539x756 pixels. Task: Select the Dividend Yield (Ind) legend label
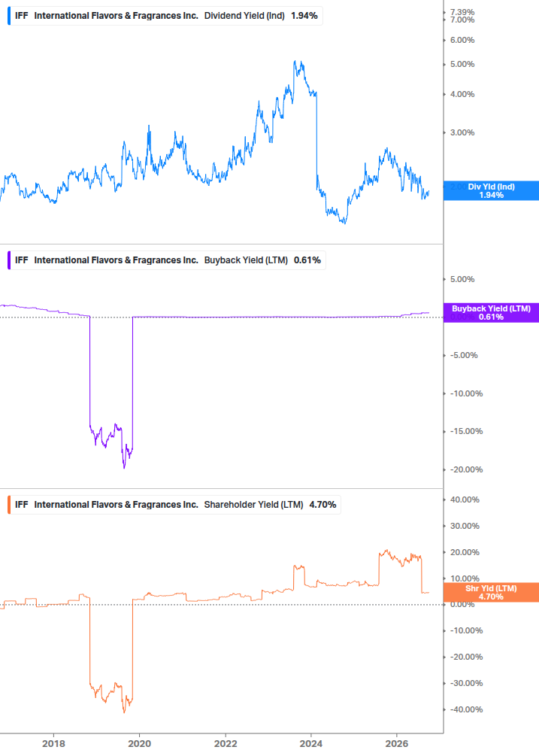point(244,16)
